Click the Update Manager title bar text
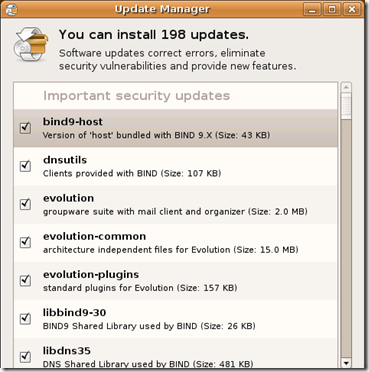This screenshot has height=372, width=369. 162,9
